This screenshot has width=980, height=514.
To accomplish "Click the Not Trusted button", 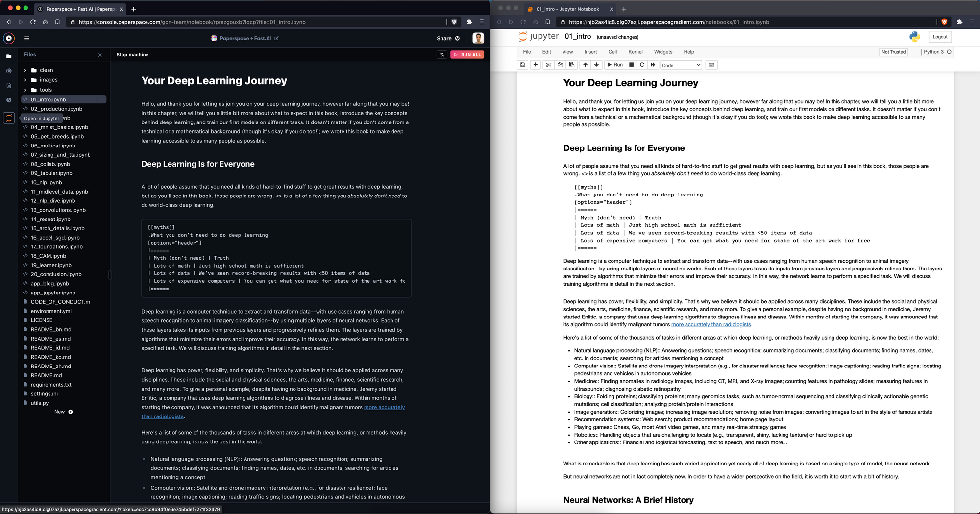I will [x=893, y=52].
